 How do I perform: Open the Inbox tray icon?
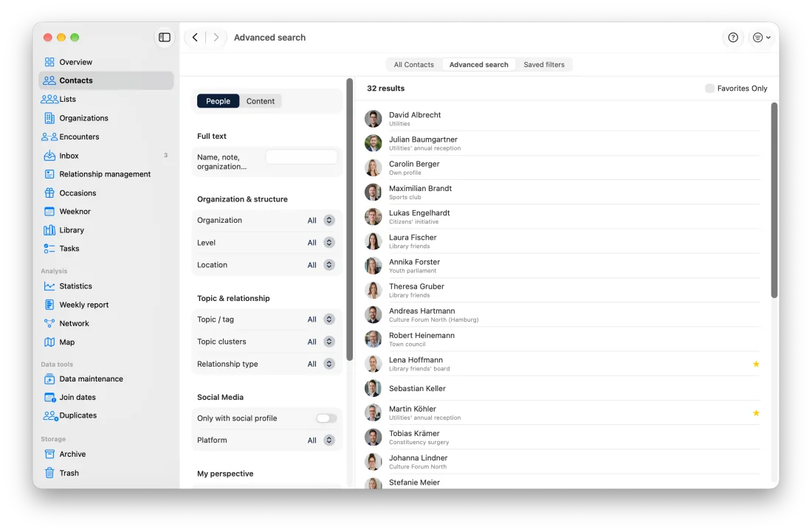[49, 155]
